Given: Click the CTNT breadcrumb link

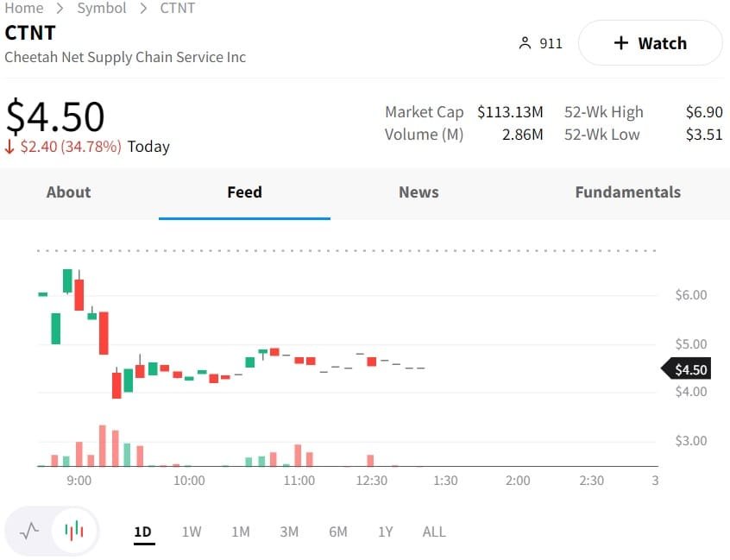Looking at the screenshot, I should tap(177, 8).
